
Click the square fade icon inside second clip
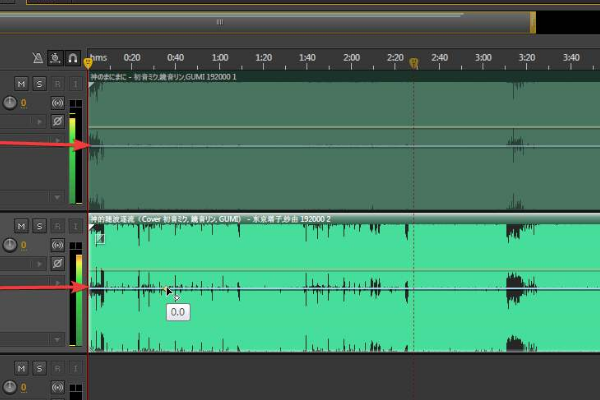coord(100,239)
